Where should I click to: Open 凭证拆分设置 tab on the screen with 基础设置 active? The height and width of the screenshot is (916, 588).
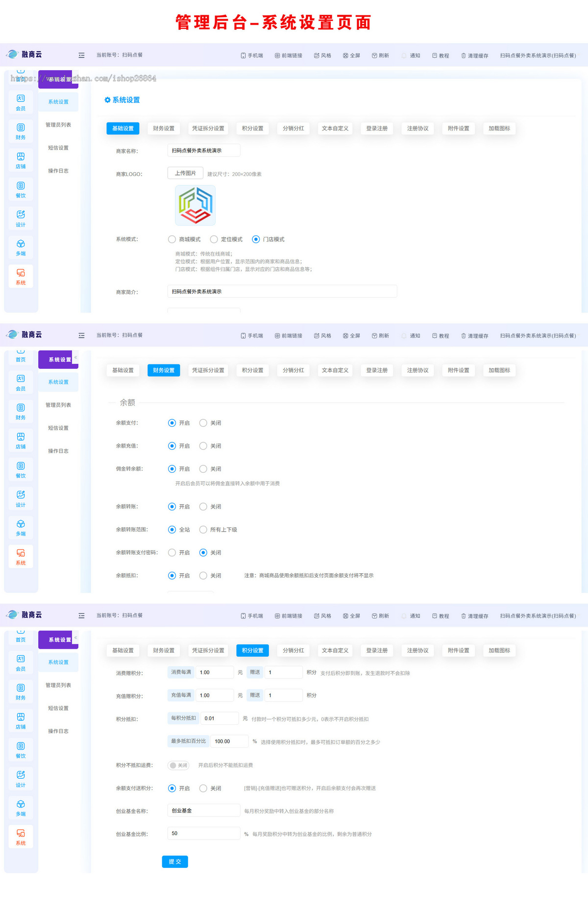click(208, 128)
